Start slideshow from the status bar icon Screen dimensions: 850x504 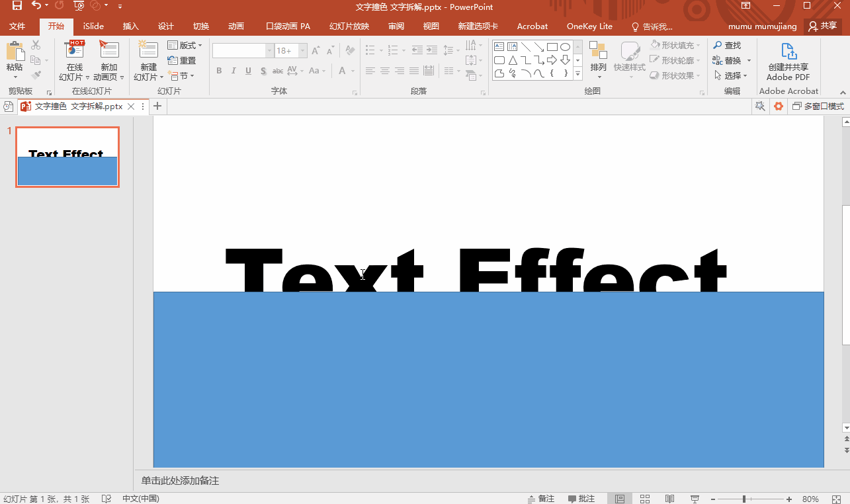coord(695,499)
